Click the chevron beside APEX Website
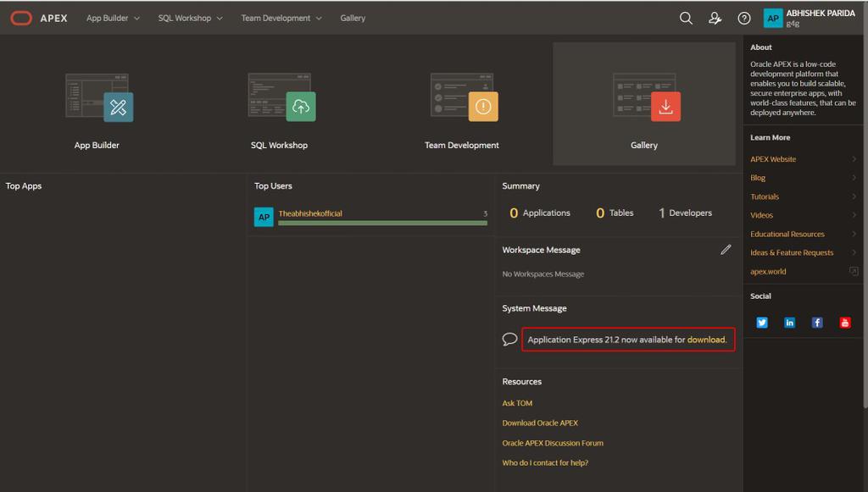 pyautogui.click(x=854, y=159)
